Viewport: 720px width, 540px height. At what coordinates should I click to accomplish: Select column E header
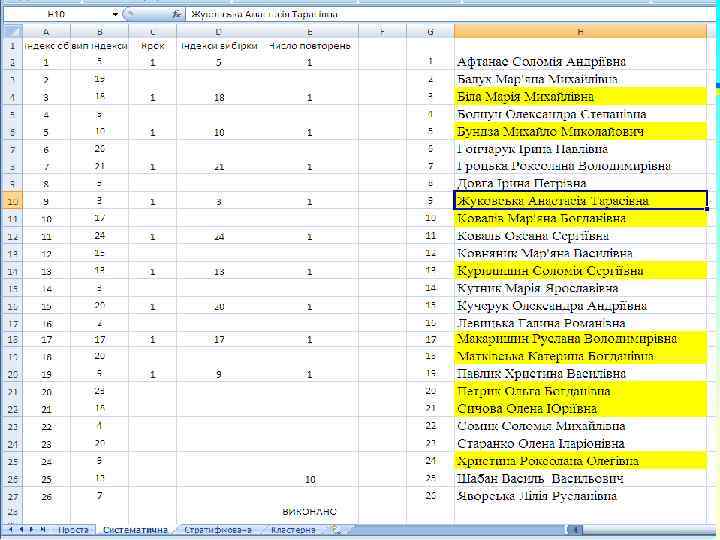(x=310, y=32)
